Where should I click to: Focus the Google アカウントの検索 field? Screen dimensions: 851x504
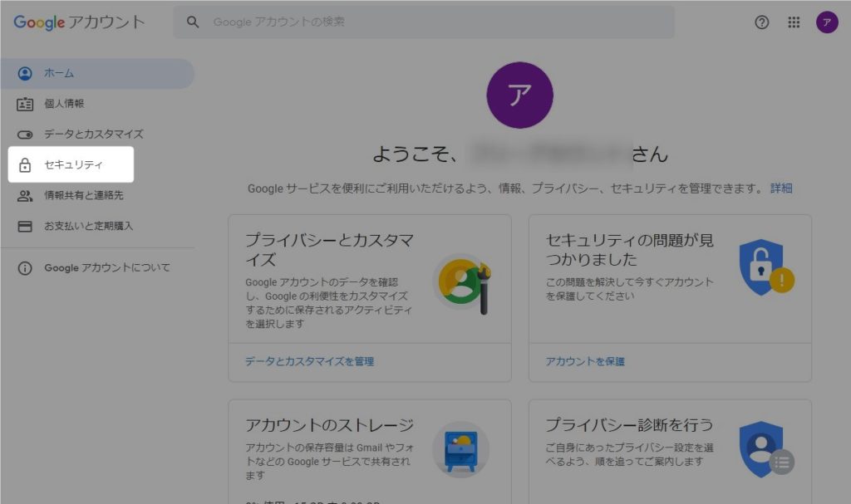(432, 22)
